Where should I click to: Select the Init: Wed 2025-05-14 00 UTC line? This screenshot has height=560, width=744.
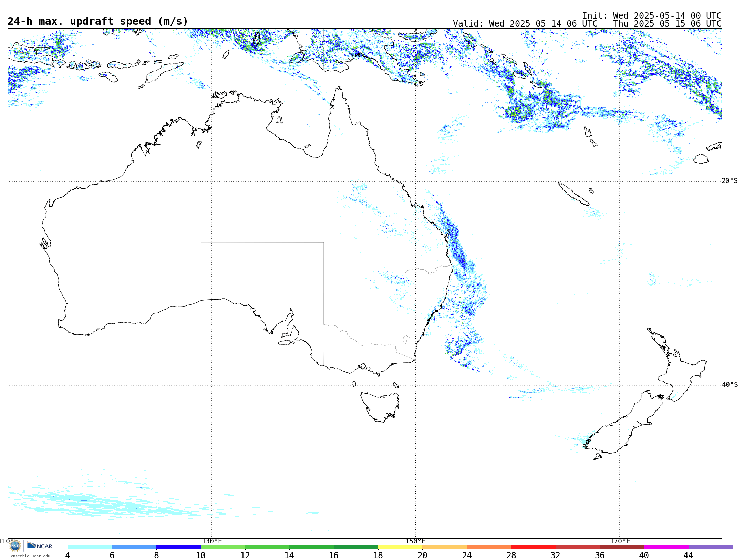point(652,16)
